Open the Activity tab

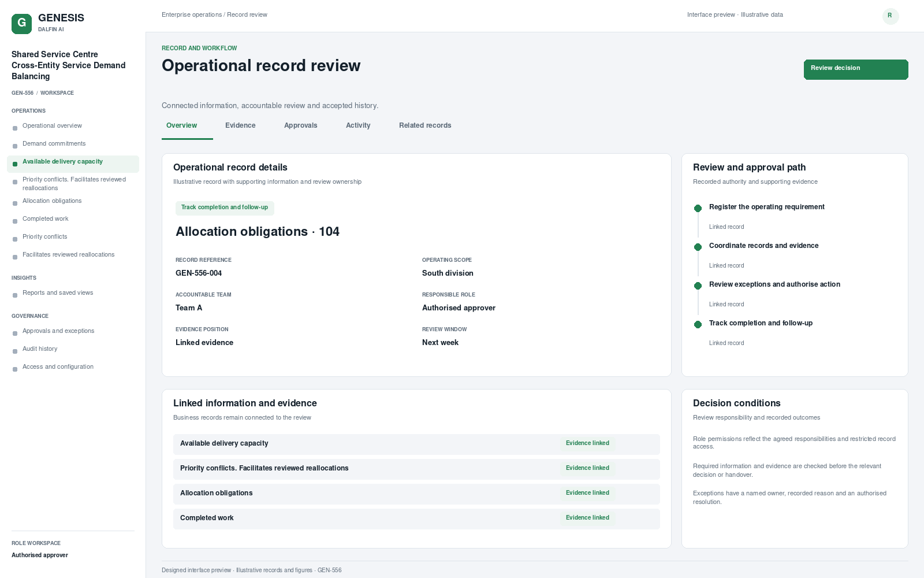pyautogui.click(x=358, y=125)
